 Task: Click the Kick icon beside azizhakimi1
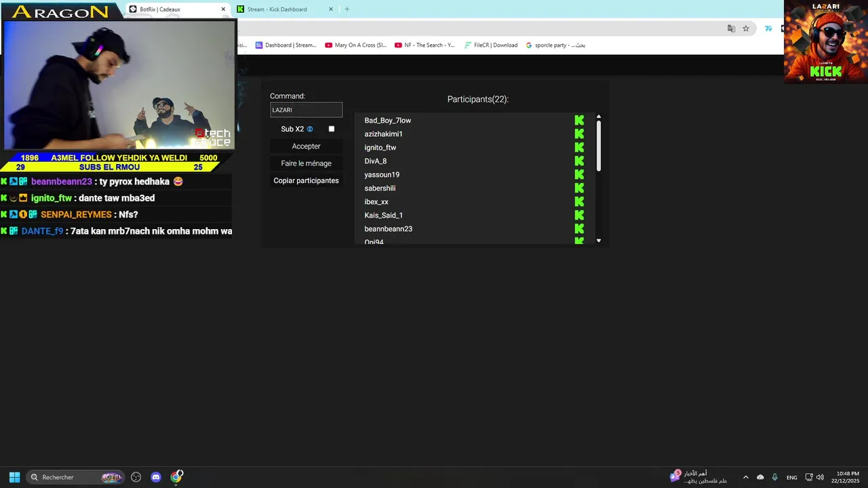click(x=579, y=134)
